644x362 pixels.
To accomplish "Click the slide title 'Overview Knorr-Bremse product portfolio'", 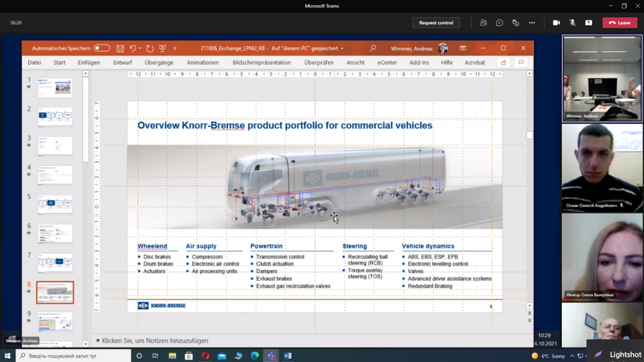I will [284, 126].
